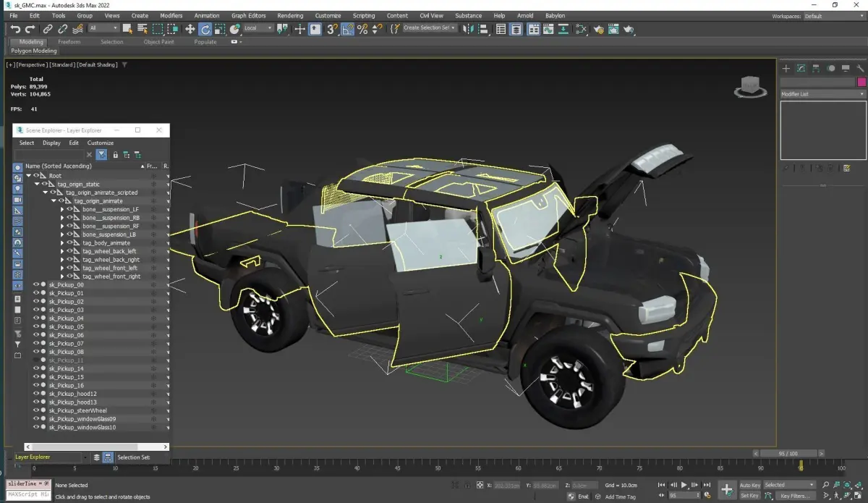
Task: Click the Set Key button
Action: coord(749,496)
